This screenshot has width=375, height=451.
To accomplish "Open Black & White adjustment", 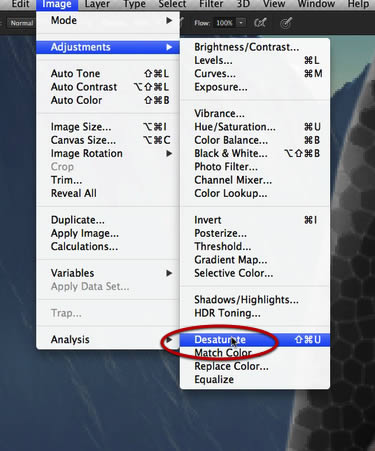I will click(255, 153).
